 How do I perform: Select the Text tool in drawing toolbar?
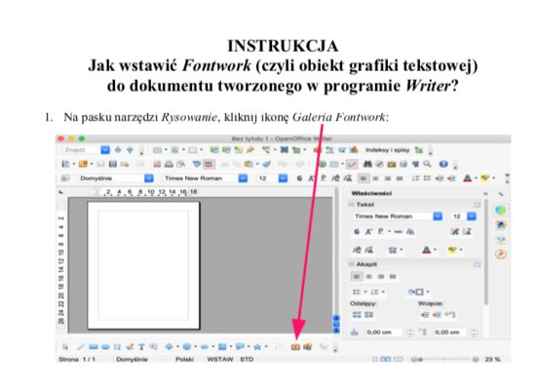141,347
